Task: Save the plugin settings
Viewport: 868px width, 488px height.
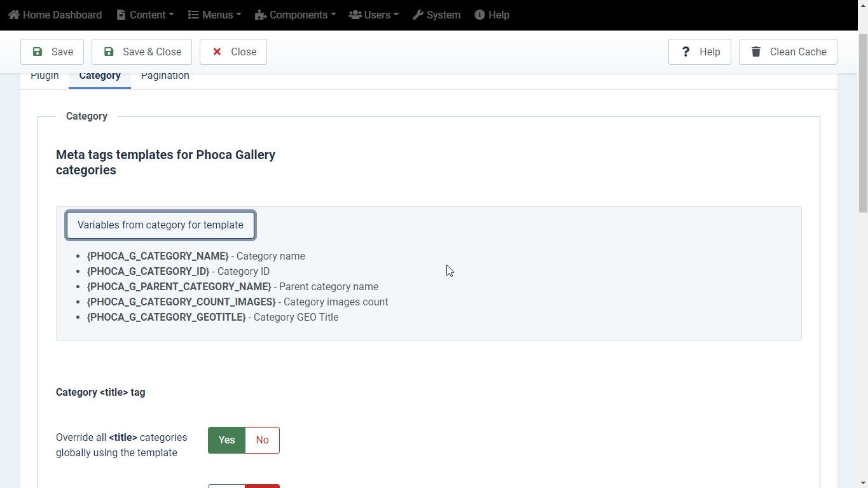Action: click(x=52, y=52)
